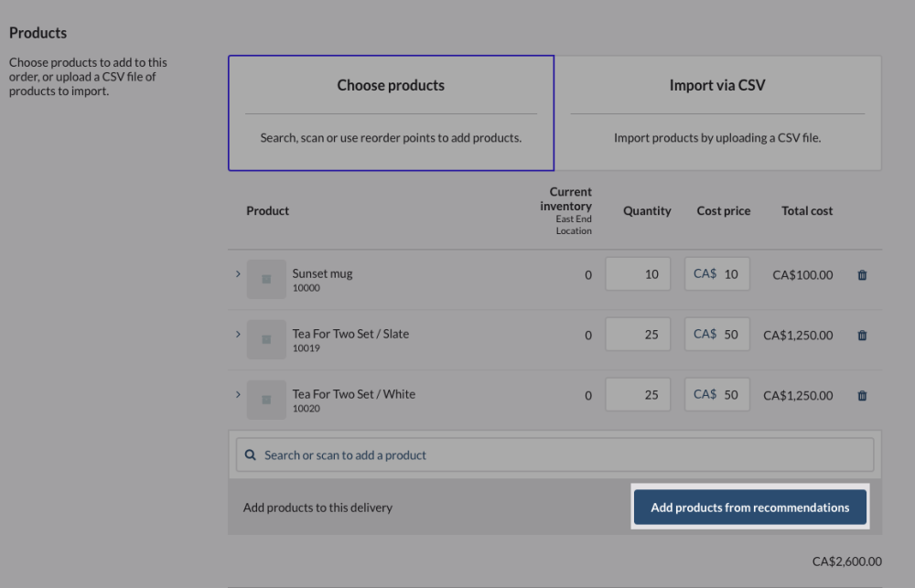Click Add products from recommendations

(x=749, y=507)
